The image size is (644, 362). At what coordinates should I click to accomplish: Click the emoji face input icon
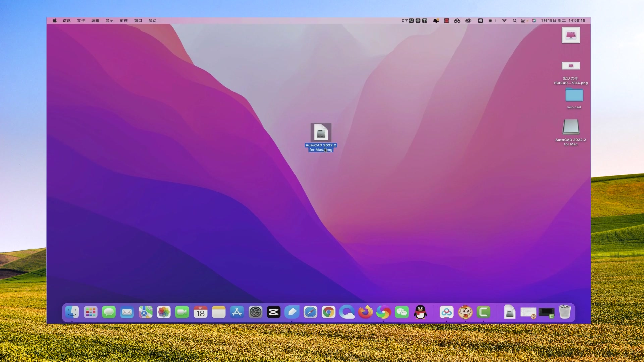(411, 21)
